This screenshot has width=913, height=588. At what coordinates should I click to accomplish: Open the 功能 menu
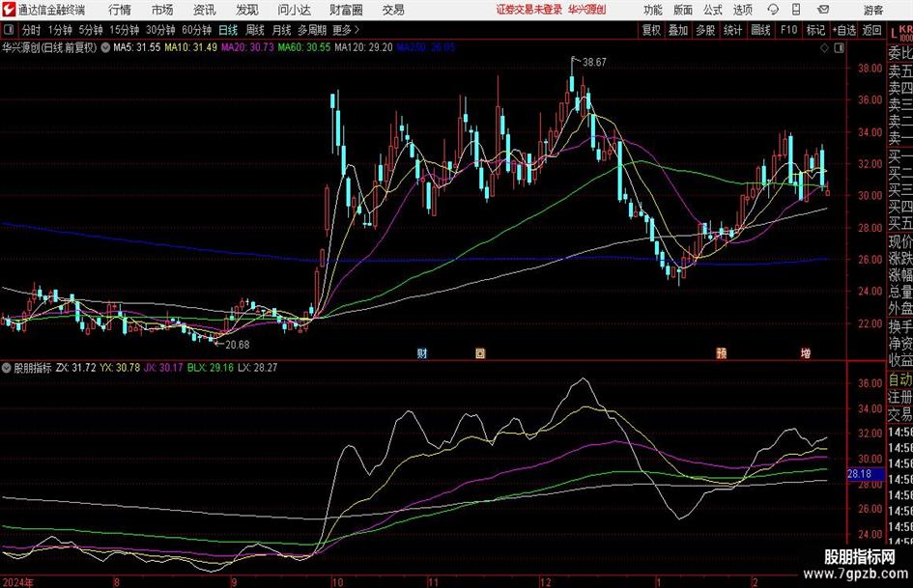tap(653, 10)
